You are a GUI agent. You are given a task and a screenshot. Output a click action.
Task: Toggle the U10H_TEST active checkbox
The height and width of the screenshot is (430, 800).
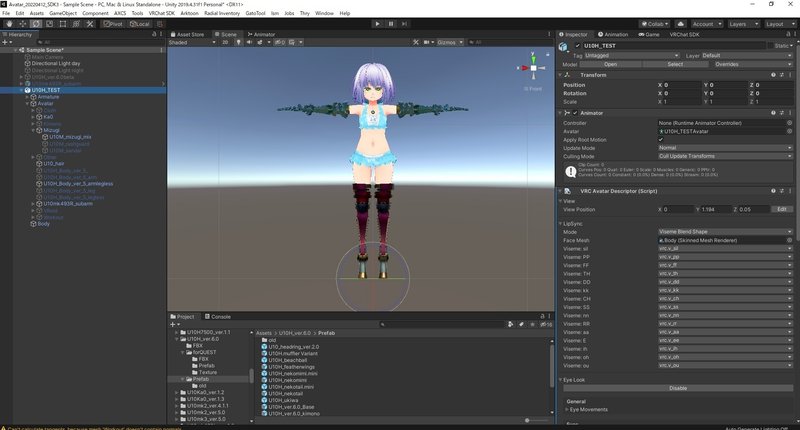click(x=578, y=46)
